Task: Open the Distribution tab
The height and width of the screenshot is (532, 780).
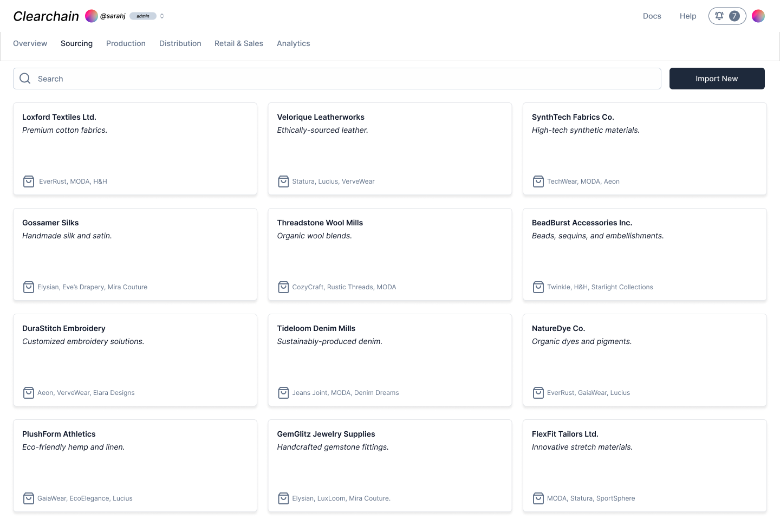Action: coord(180,43)
